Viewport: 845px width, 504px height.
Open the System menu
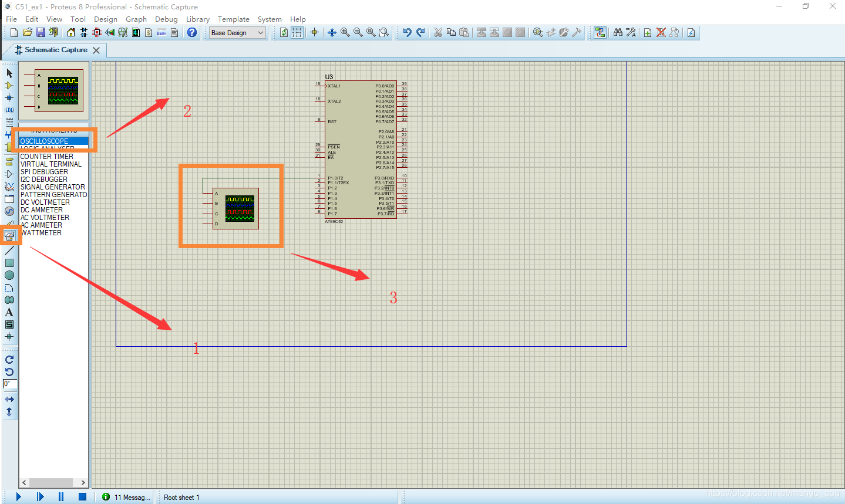click(270, 19)
